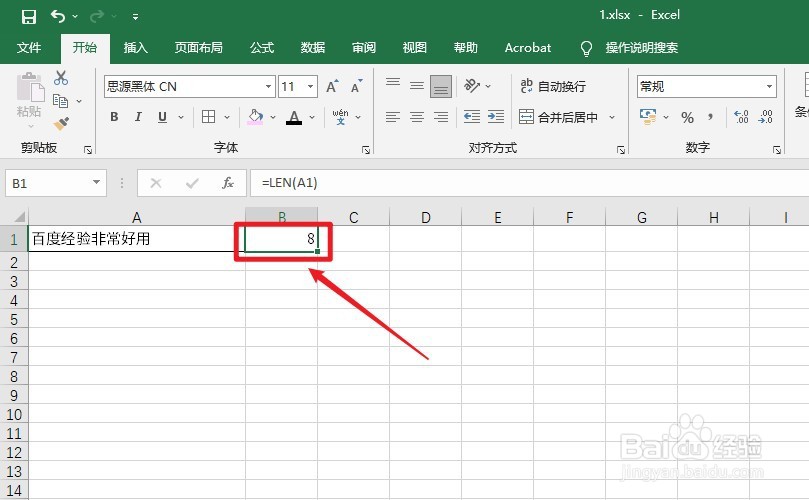Screen dimensions: 809x500
Task: Select Center horizontal align icon
Action: click(x=417, y=117)
